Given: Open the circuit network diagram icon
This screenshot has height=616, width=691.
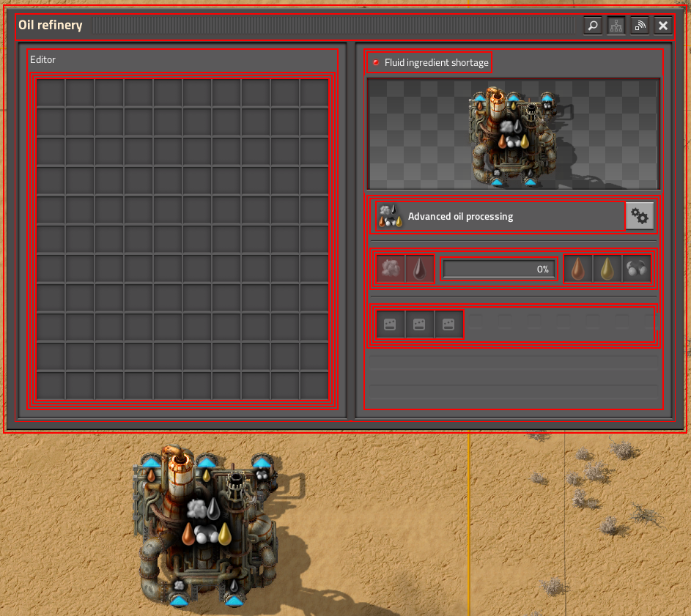Looking at the screenshot, I should pos(616,26).
